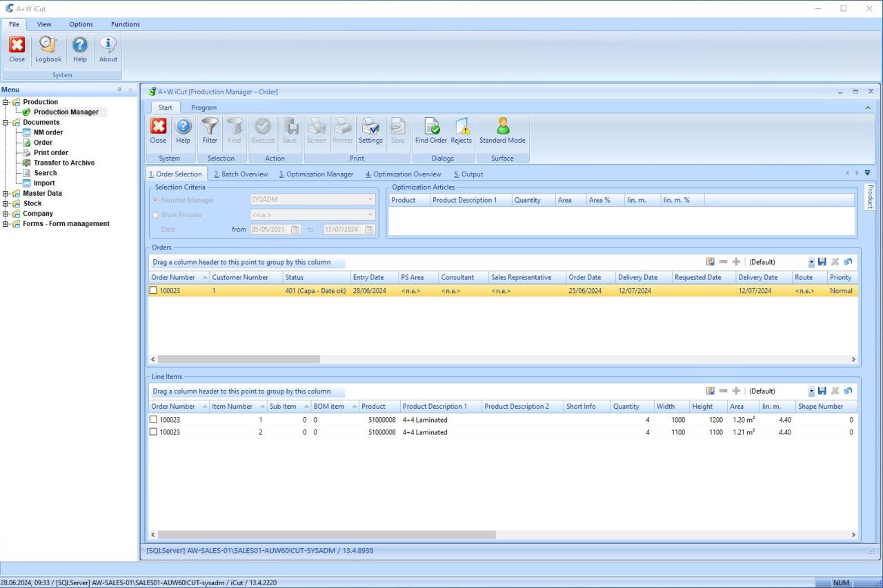Open print Settings in the ribbon
Image resolution: width=883 pixels, height=588 pixels.
pyautogui.click(x=370, y=130)
